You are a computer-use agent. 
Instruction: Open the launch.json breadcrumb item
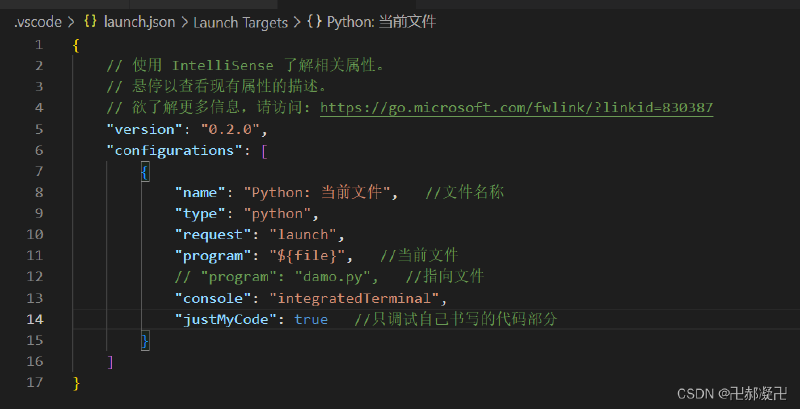(x=139, y=22)
